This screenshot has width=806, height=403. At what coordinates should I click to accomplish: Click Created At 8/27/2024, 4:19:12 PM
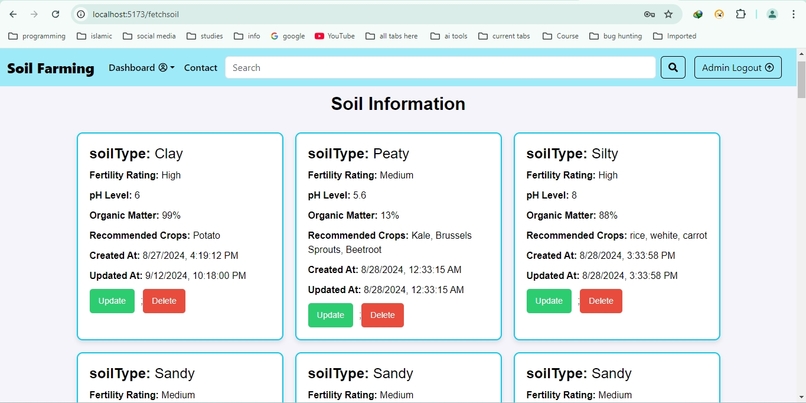(x=164, y=255)
